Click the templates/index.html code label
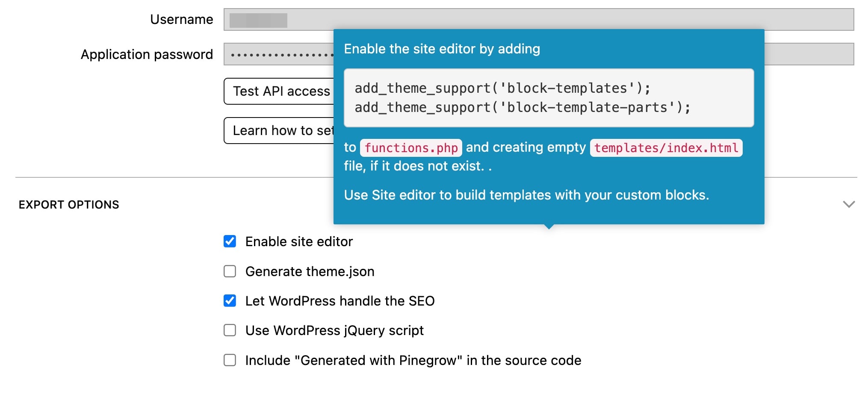The height and width of the screenshot is (400, 868). (666, 148)
